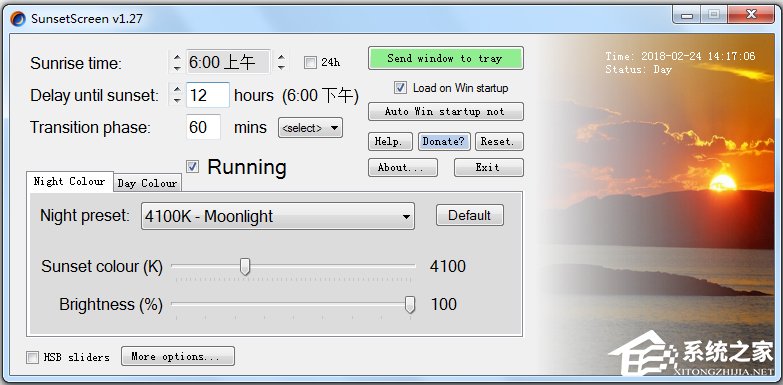Viewport: 783px width, 385px height.
Task: Click the SunsetScreen app icon in title bar
Action: coord(17,19)
